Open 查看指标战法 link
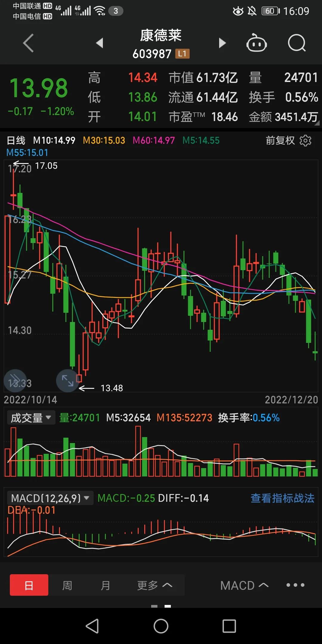The height and width of the screenshot is (644, 322). pos(282,498)
